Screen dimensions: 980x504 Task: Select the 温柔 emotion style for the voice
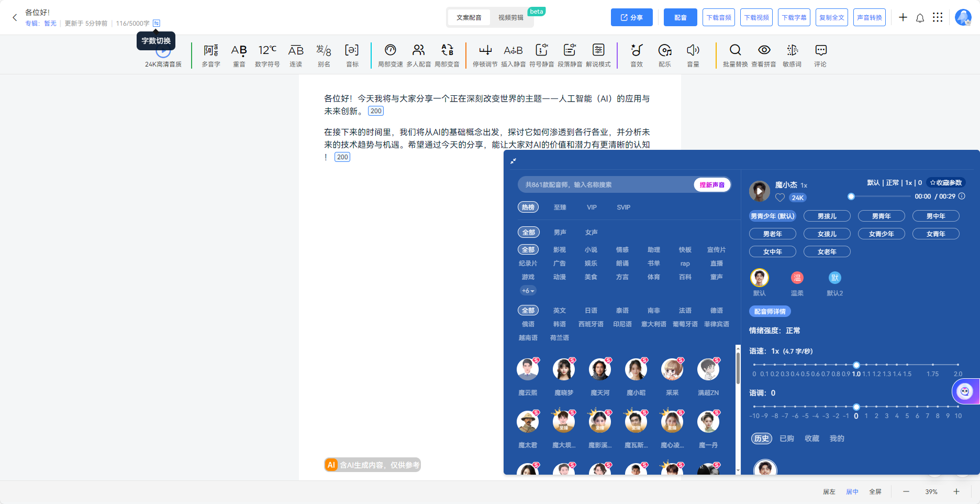pyautogui.click(x=797, y=278)
